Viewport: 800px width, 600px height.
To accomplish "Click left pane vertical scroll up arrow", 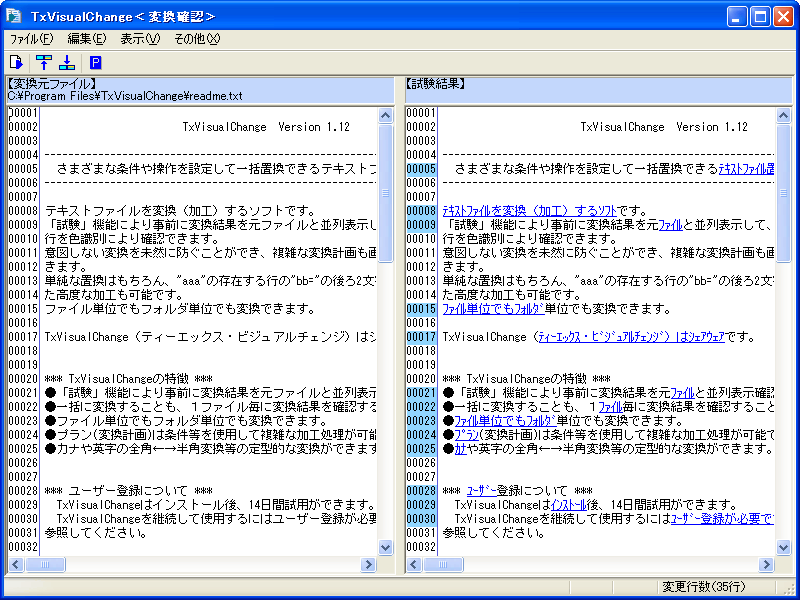I will 386,116.
